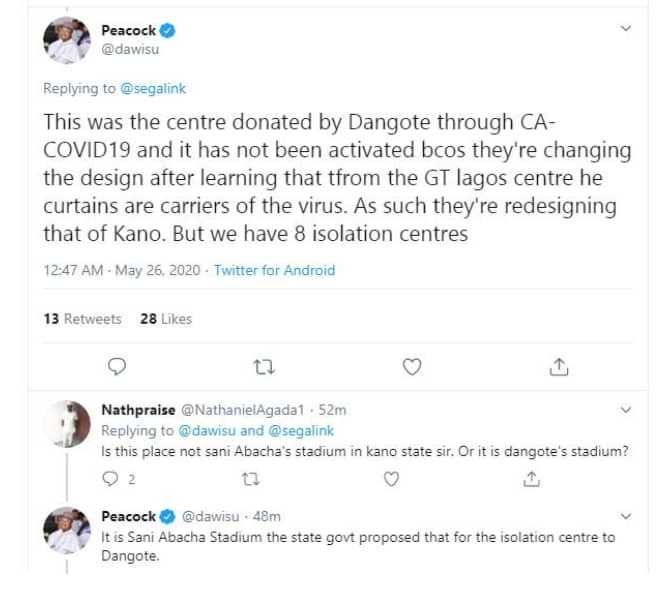663x607 pixels.
Task: Like Nathpraise's reply tweet
Action: click(x=391, y=480)
